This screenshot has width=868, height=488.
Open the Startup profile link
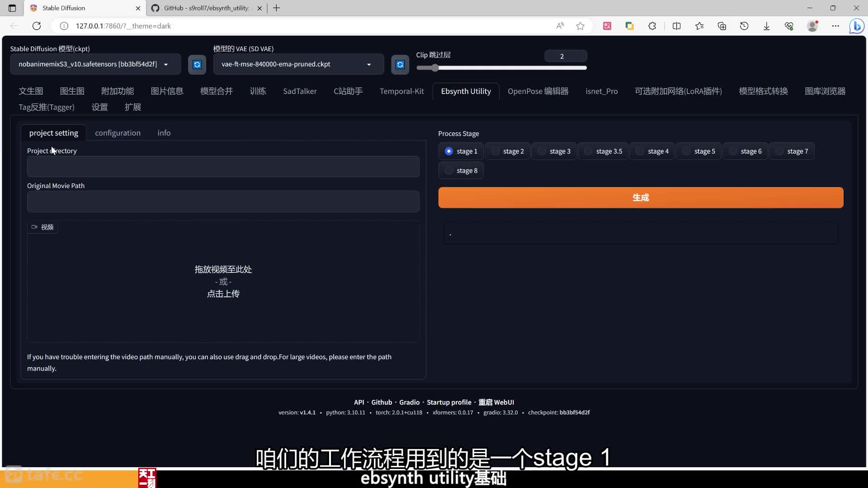[449, 402]
